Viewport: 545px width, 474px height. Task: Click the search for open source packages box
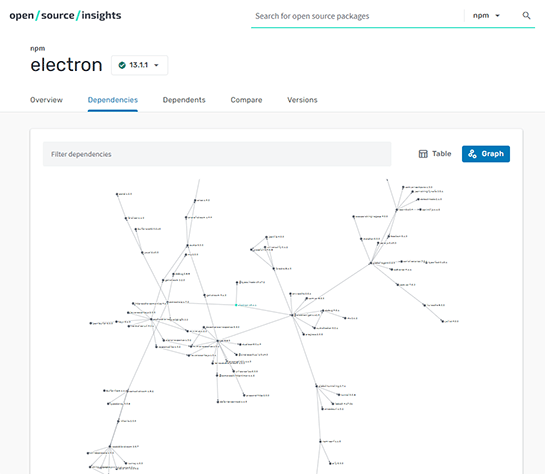tap(357, 16)
